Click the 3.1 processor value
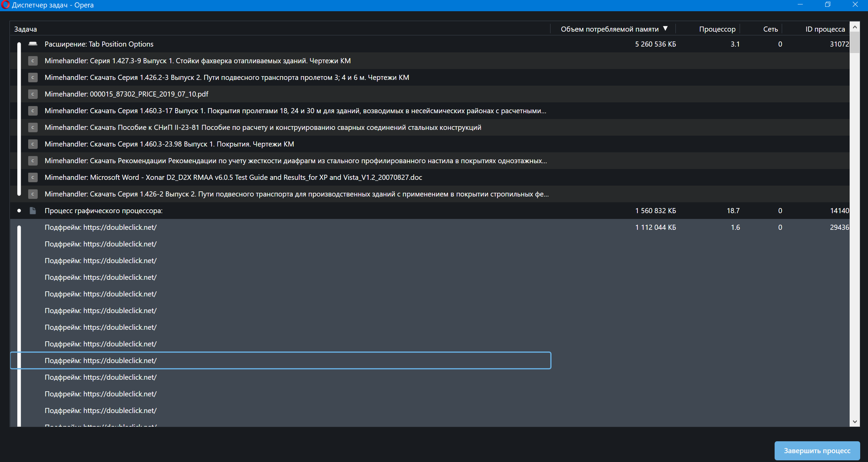Screen dimensions: 868x462 click(x=735, y=44)
